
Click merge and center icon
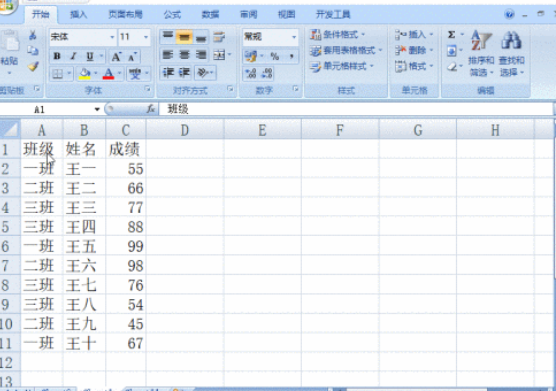tap(219, 55)
